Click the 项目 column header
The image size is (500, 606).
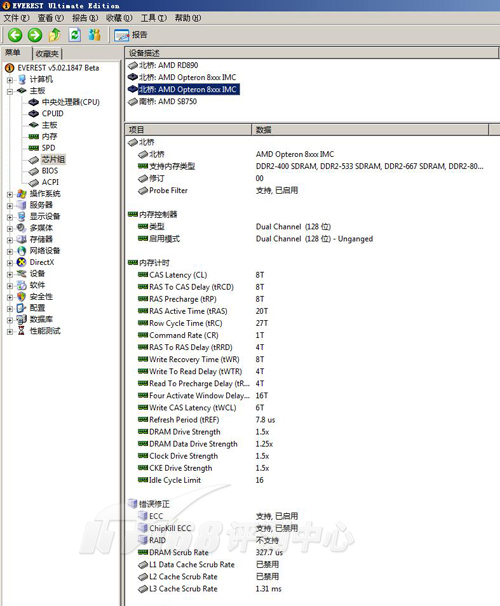pos(188,130)
